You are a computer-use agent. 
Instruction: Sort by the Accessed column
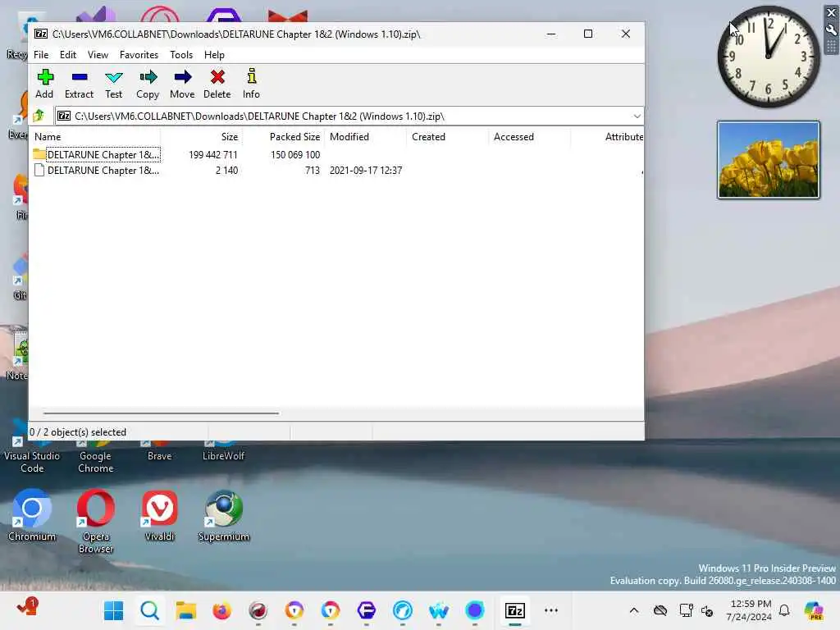pyautogui.click(x=530, y=137)
